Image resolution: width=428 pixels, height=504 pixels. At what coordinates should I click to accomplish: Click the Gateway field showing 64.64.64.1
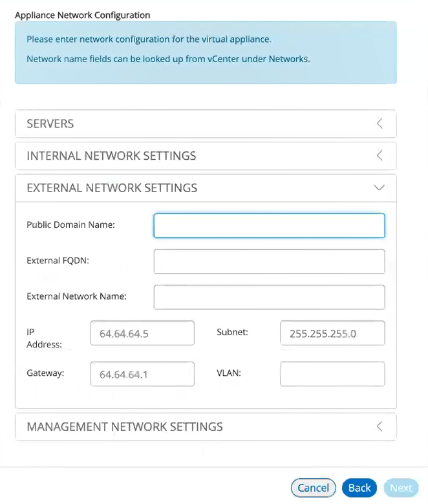(142, 374)
